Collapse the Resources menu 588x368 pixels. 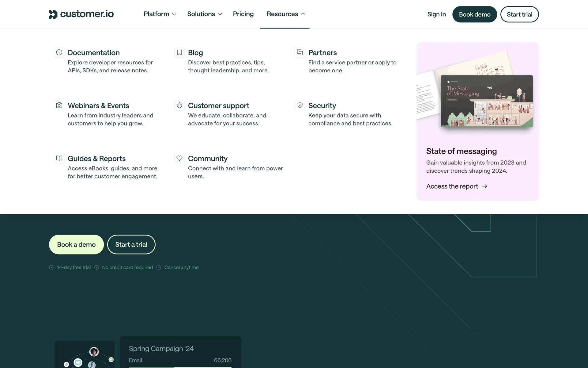(285, 14)
